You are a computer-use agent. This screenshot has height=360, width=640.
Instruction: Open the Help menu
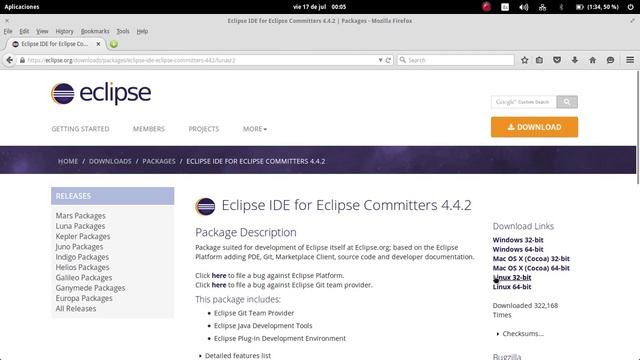pos(142,31)
